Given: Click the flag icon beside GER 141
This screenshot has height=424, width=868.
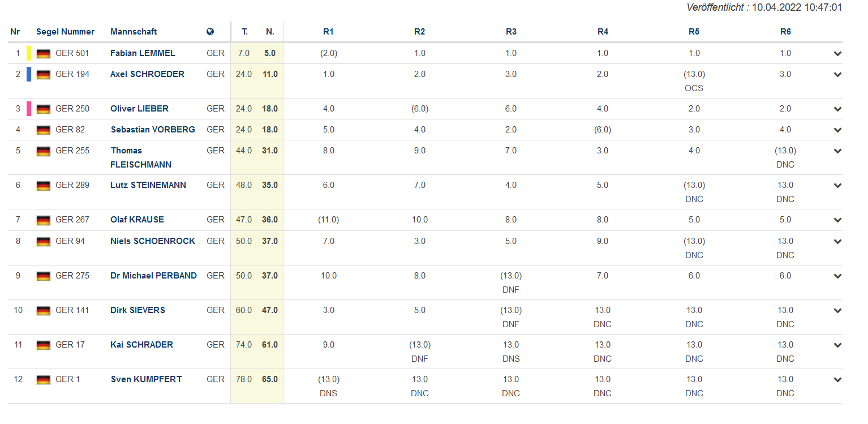Looking at the screenshot, I should [x=44, y=311].
